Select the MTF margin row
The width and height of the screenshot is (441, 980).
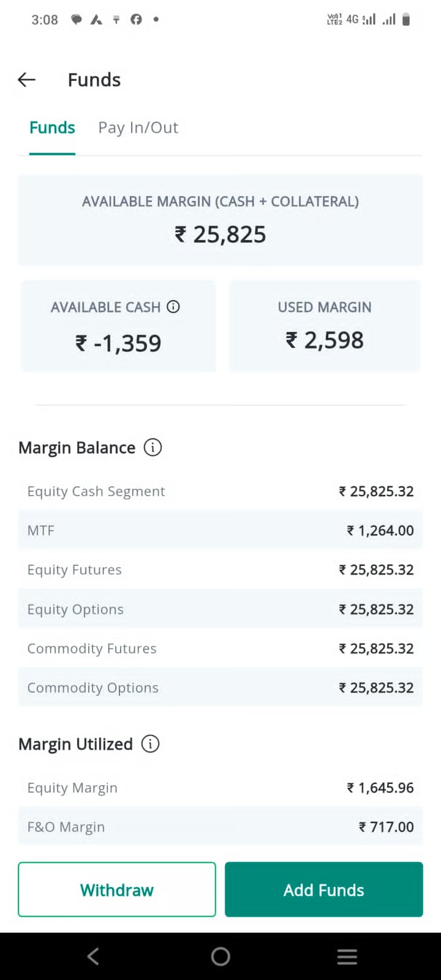[221, 530]
